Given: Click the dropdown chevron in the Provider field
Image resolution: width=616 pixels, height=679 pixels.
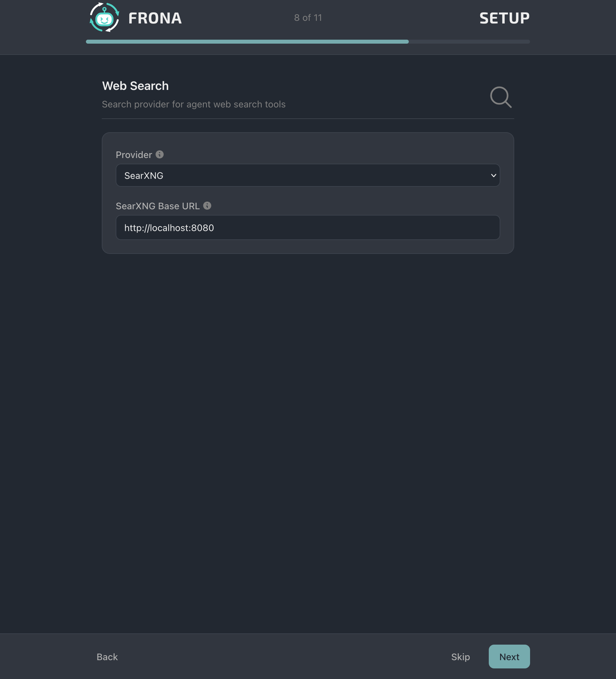Looking at the screenshot, I should point(493,175).
